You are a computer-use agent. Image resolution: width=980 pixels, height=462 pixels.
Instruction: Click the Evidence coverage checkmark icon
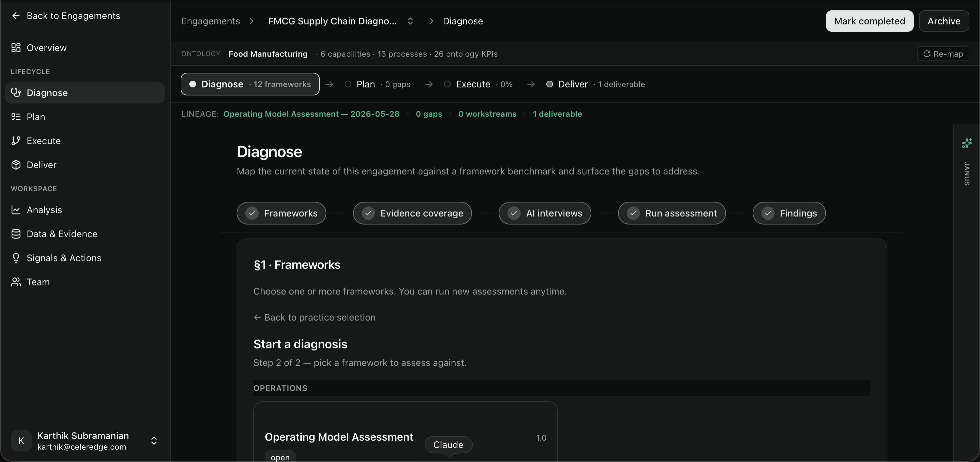tap(368, 213)
